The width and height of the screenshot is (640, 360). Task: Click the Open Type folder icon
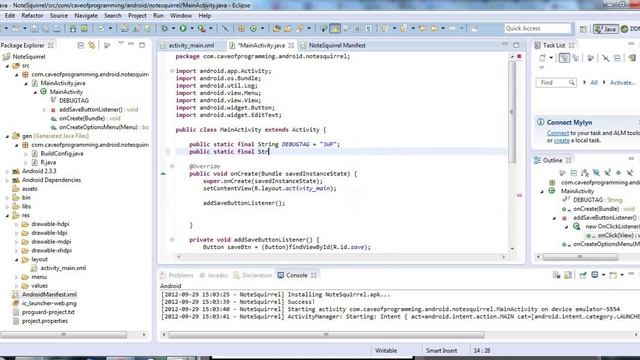point(277,28)
